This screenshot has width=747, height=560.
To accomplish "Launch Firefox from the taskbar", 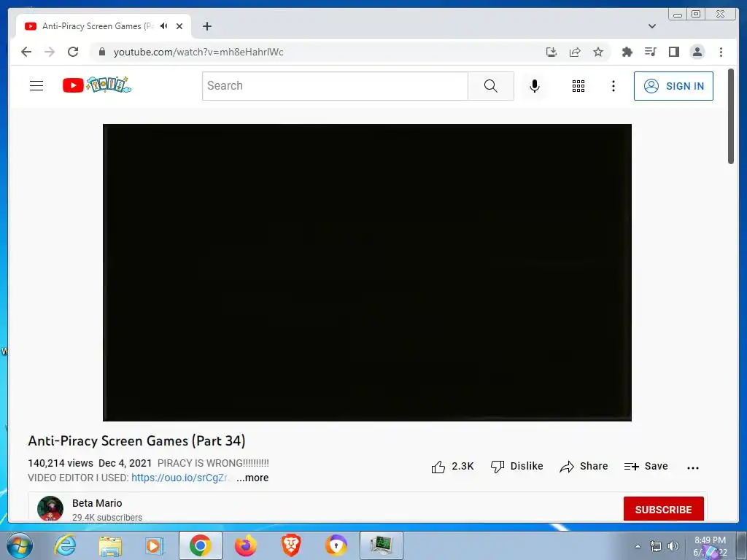I will click(246, 545).
